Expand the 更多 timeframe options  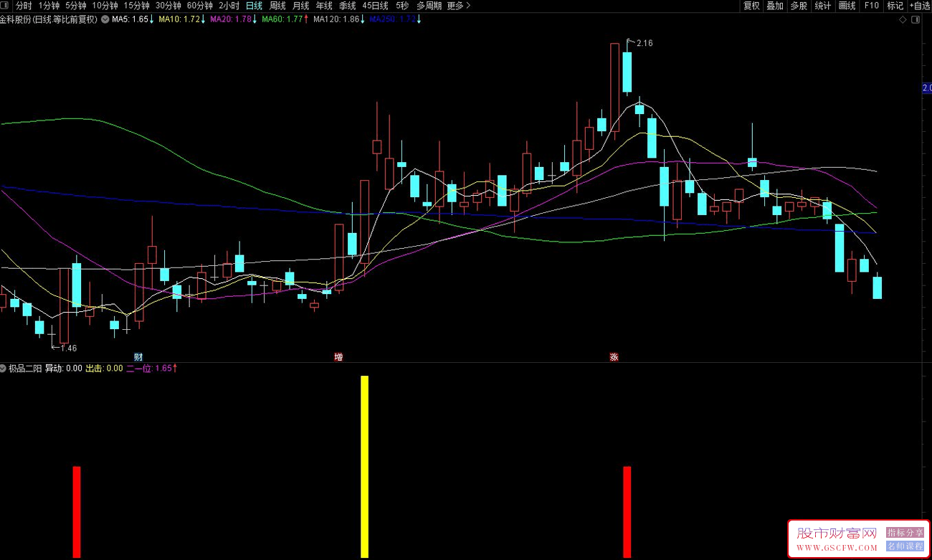(x=459, y=6)
